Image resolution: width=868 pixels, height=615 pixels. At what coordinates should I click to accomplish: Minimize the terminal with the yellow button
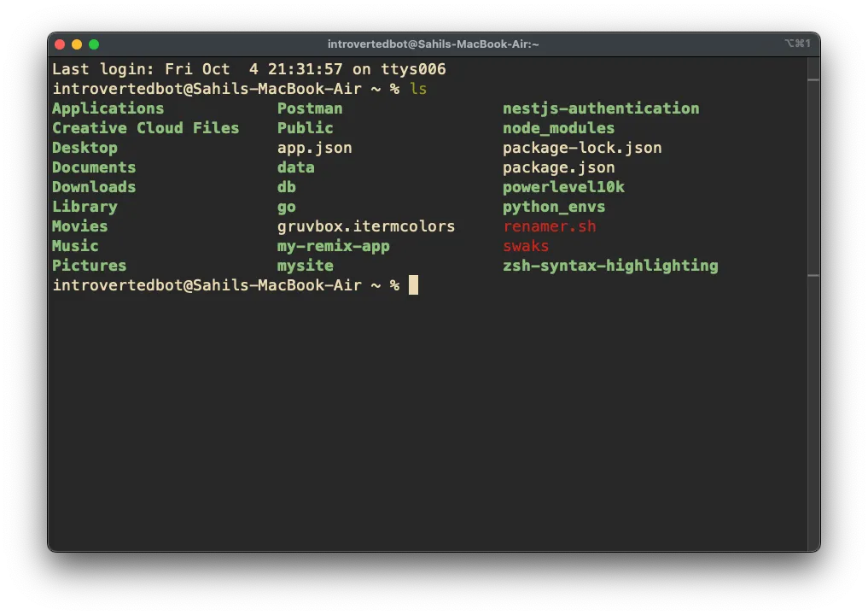pyautogui.click(x=77, y=44)
